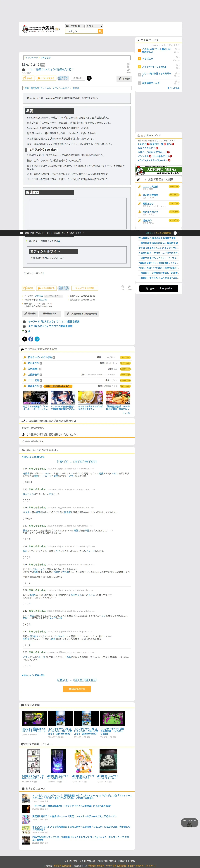The image size is (200, 868).
Task: Click the ページ番号をコピー button
Action: point(54,296)
